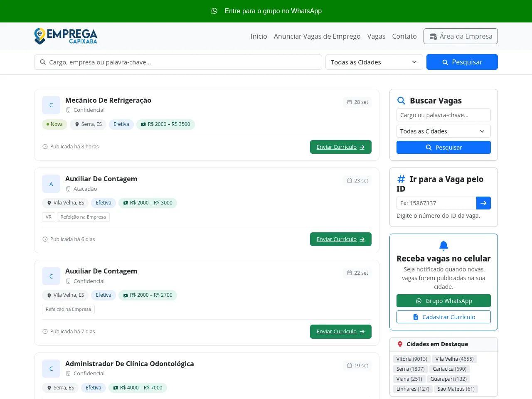Click the sidebar Pesquisar button
This screenshot has width=532, height=399.
pyautogui.click(x=443, y=148)
